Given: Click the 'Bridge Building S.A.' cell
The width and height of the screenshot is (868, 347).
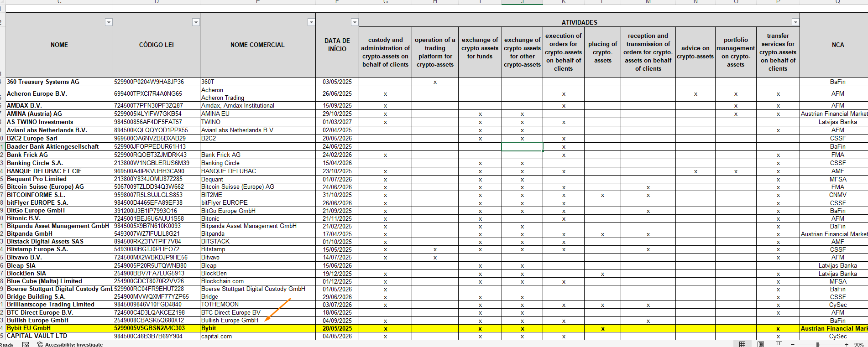Looking at the screenshot, I should click(59, 296).
